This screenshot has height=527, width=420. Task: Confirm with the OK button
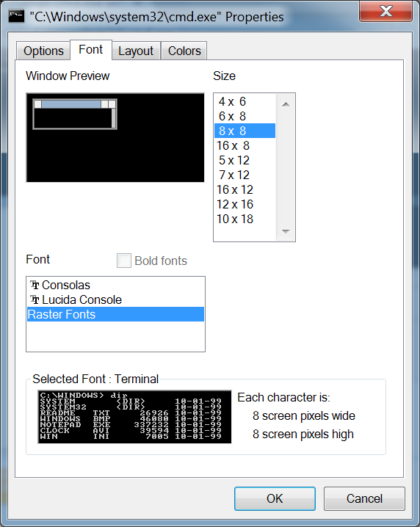(x=275, y=498)
